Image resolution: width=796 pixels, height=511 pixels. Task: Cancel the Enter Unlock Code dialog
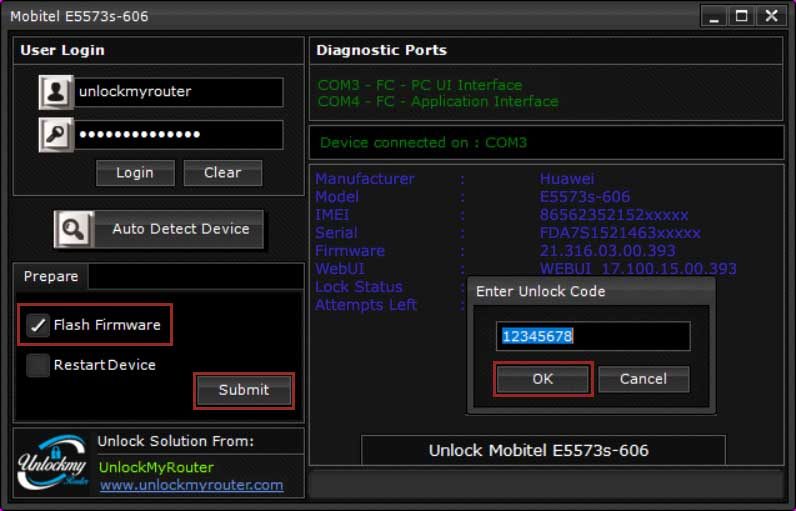tap(644, 379)
